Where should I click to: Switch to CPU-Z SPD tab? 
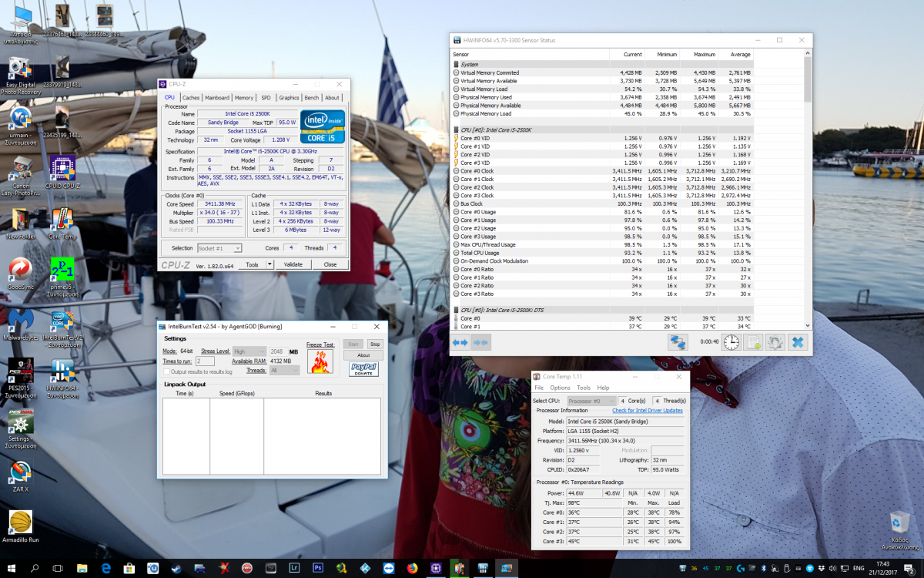pos(266,98)
